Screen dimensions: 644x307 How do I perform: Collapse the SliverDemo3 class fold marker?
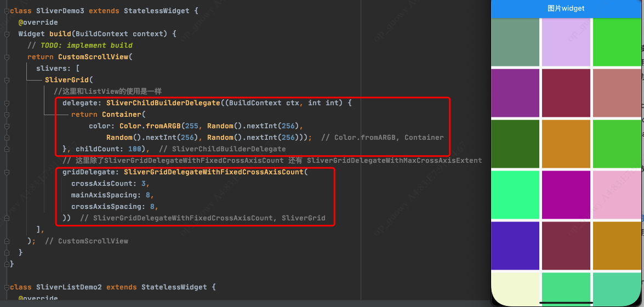pos(6,10)
